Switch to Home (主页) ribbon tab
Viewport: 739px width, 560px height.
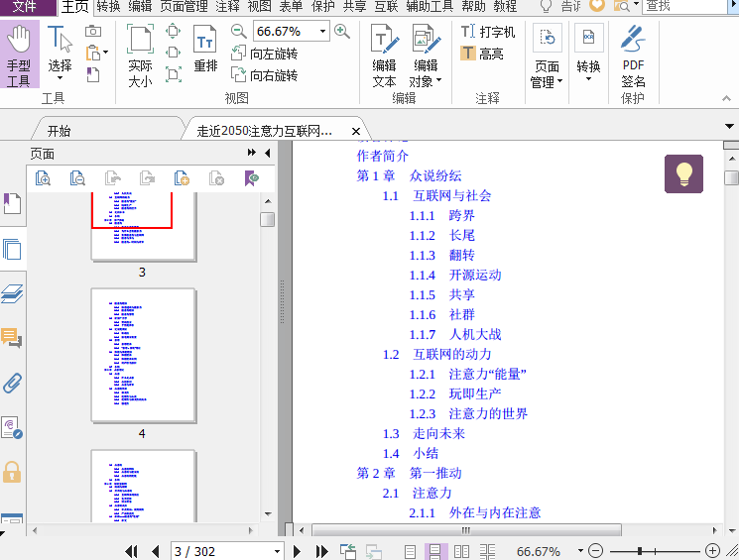click(x=75, y=7)
